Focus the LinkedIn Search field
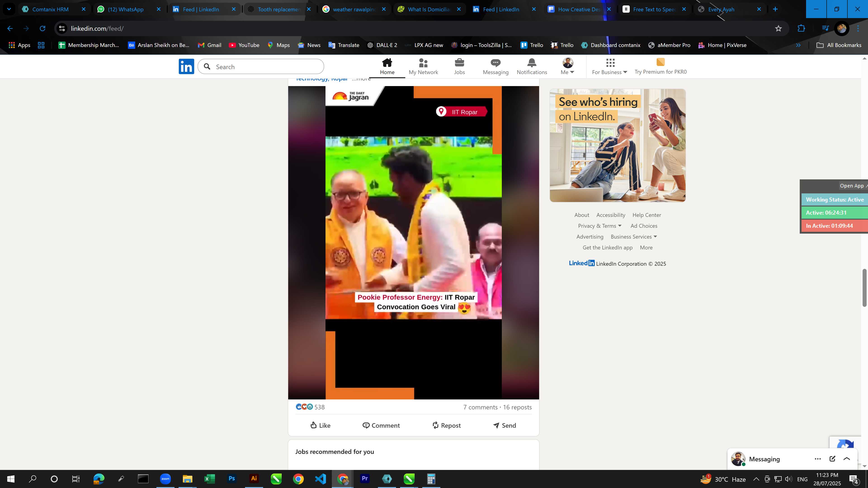This screenshot has height=488, width=868. click(x=261, y=67)
